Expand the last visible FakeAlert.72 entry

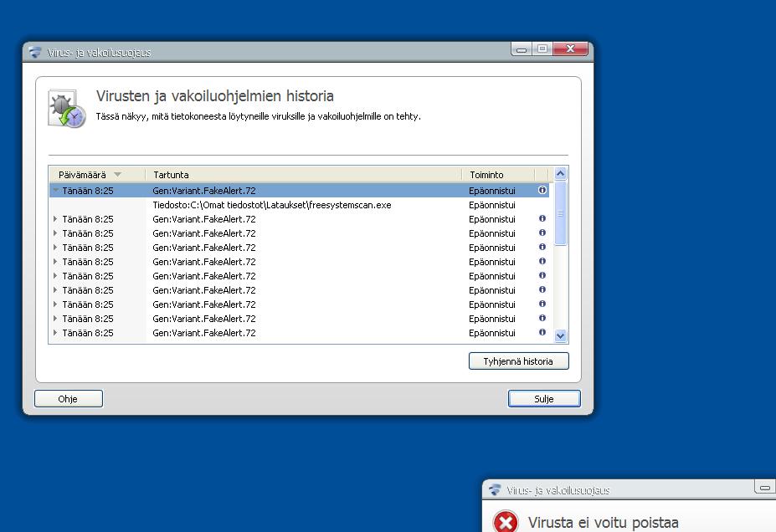(56, 333)
